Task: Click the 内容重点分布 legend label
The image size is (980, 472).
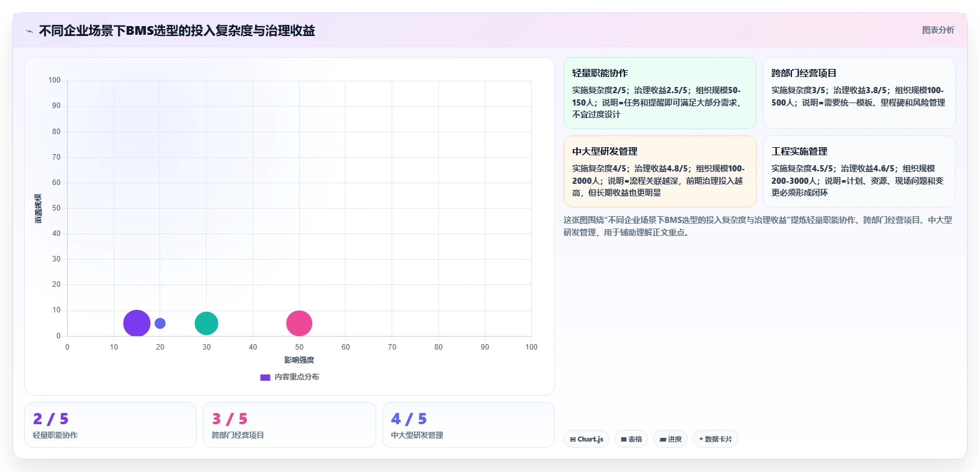Action: [x=297, y=377]
